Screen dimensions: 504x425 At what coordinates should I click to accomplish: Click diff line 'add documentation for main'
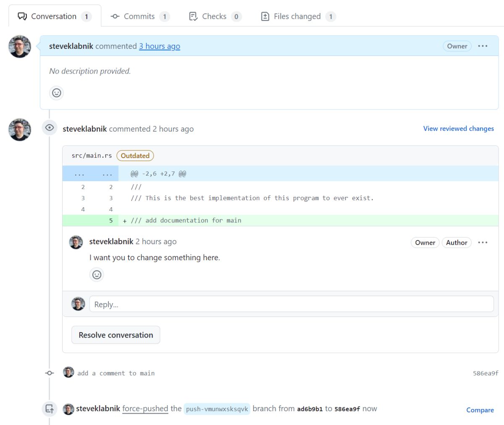[x=280, y=220]
